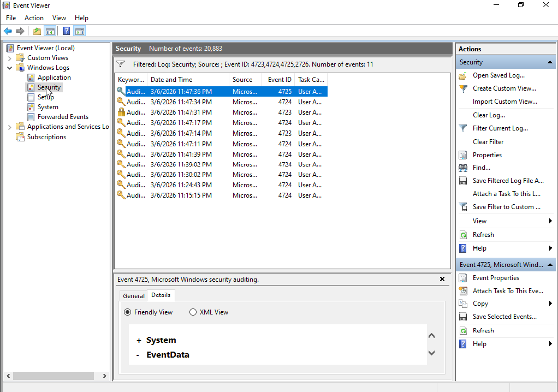Click the Attach Task To This Event icon

point(463,291)
